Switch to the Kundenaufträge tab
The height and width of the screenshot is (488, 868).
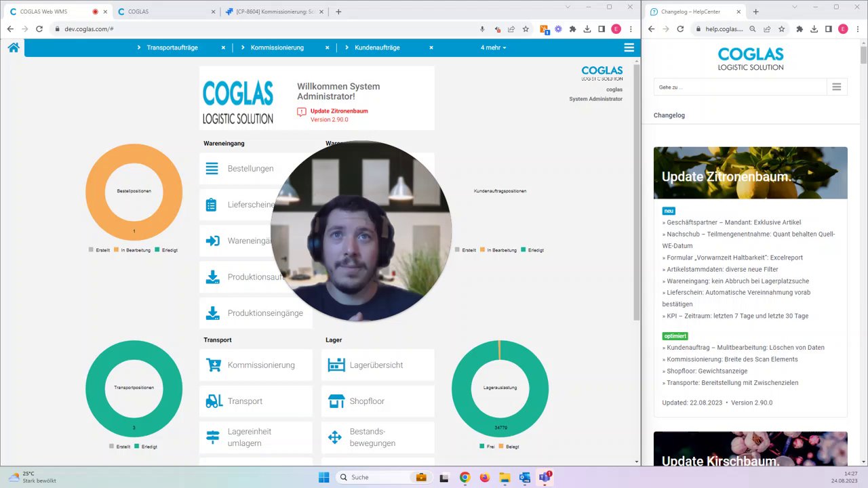click(x=377, y=47)
